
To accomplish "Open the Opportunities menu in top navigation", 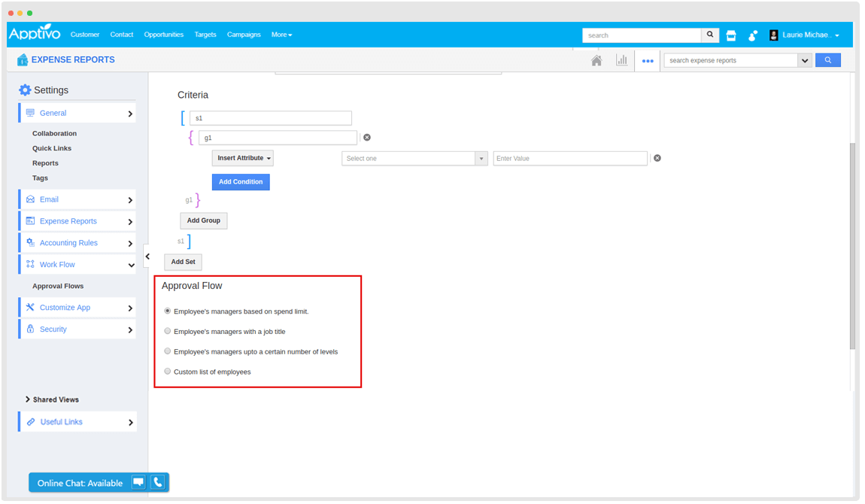I will coord(163,35).
